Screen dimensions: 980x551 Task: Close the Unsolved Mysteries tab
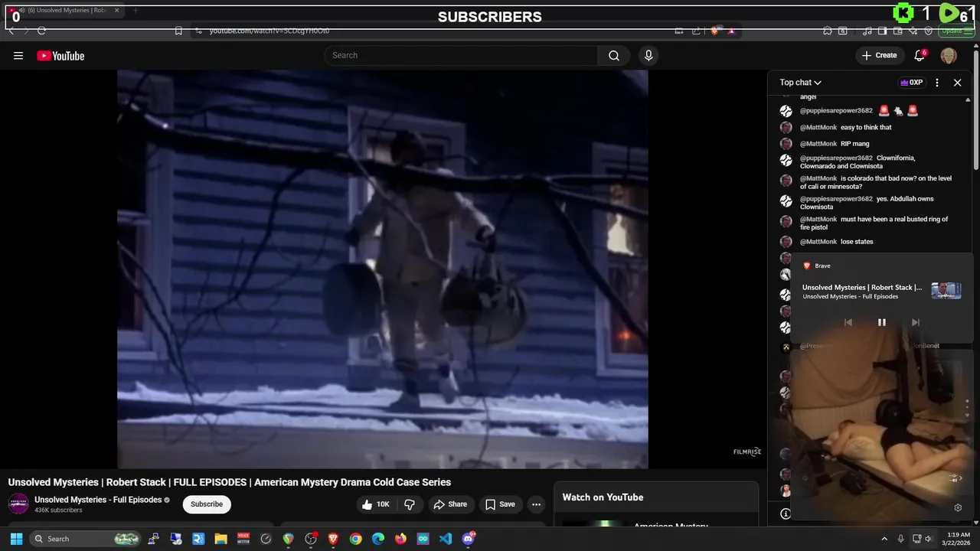116,11
